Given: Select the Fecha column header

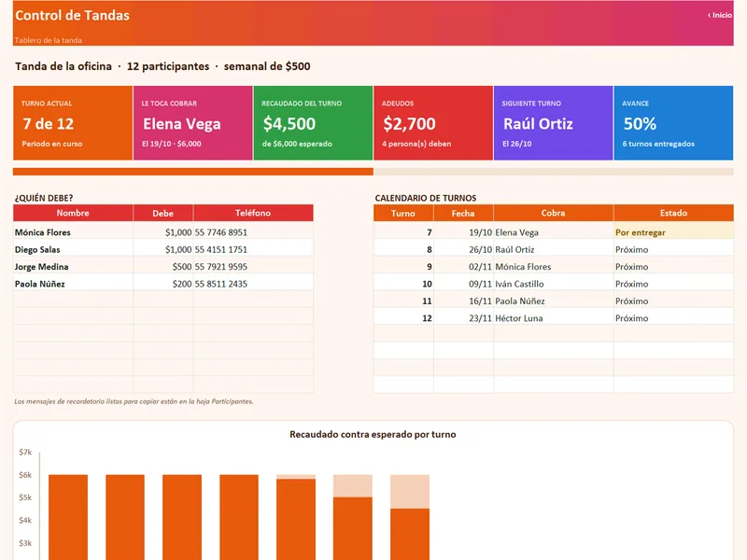Looking at the screenshot, I should point(463,213).
